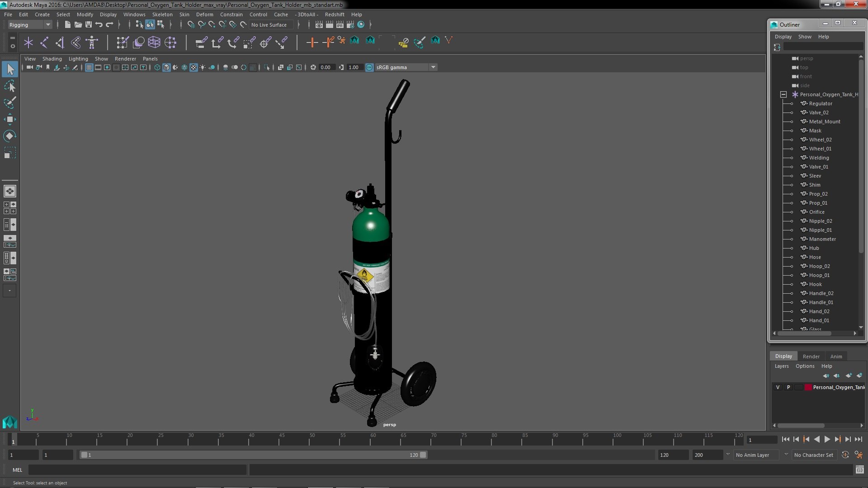Image resolution: width=868 pixels, height=488 pixels.
Task: Go to end of playback range
Action: pos(858,439)
